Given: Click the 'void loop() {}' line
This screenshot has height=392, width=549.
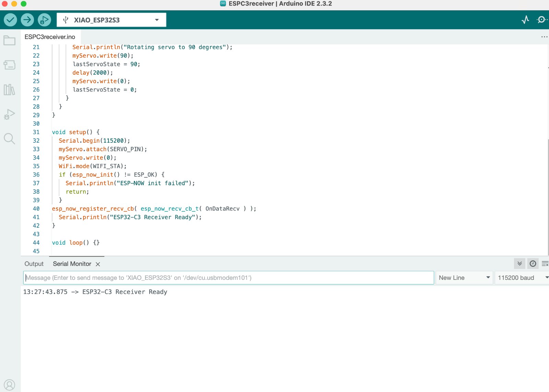Looking at the screenshot, I should click(x=76, y=242).
